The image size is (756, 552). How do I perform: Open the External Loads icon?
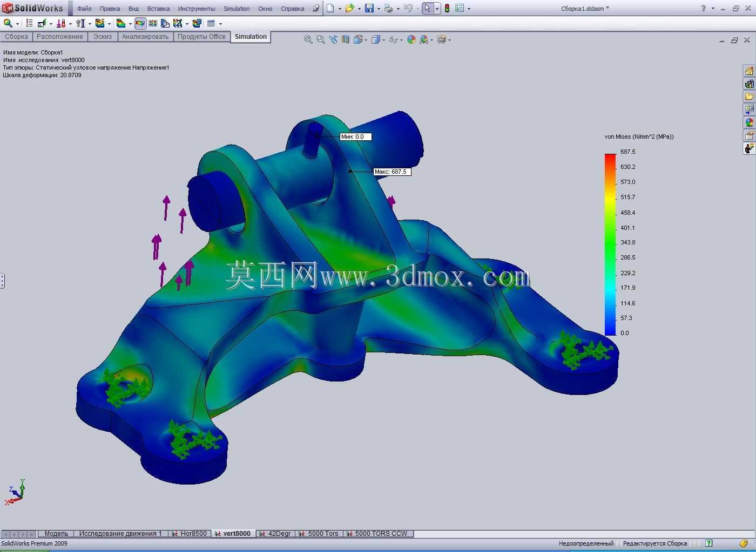[61, 23]
